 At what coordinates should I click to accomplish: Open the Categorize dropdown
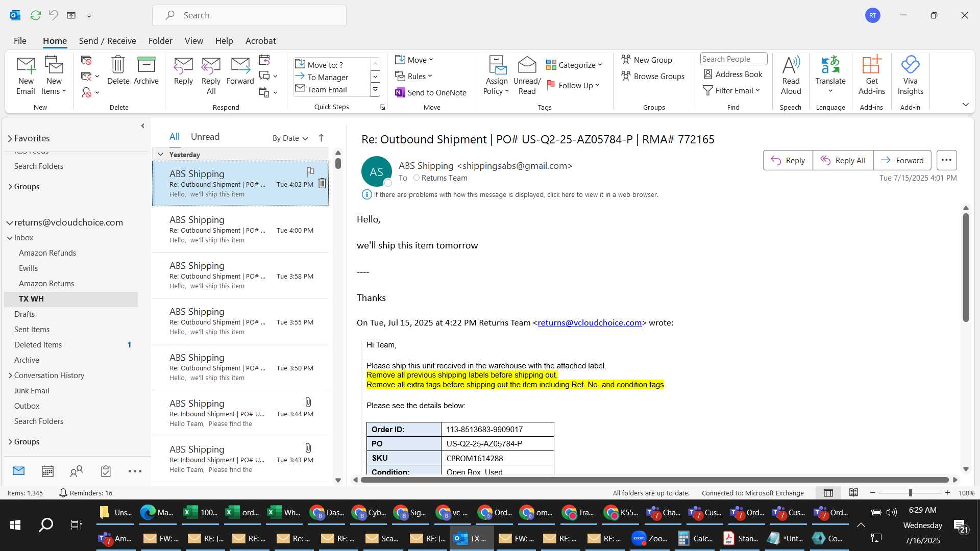574,65
